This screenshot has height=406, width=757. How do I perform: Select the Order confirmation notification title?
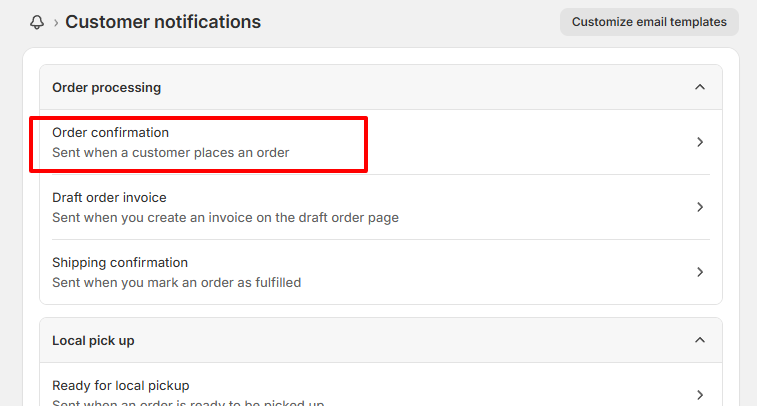coord(111,133)
